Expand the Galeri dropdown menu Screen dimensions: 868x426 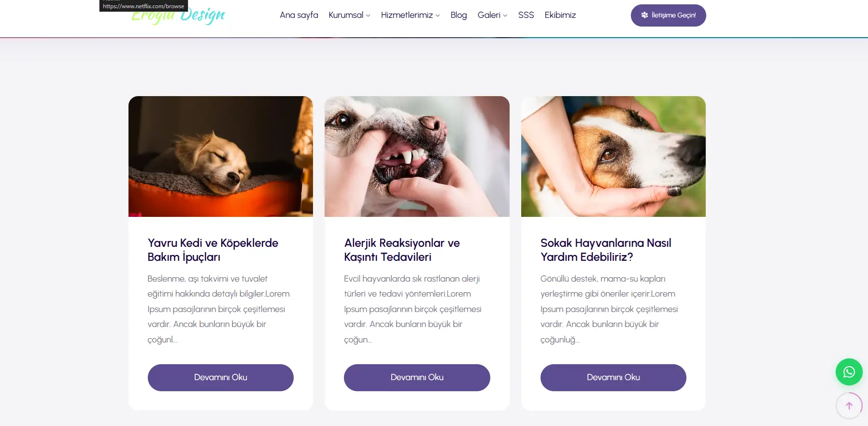coord(492,15)
